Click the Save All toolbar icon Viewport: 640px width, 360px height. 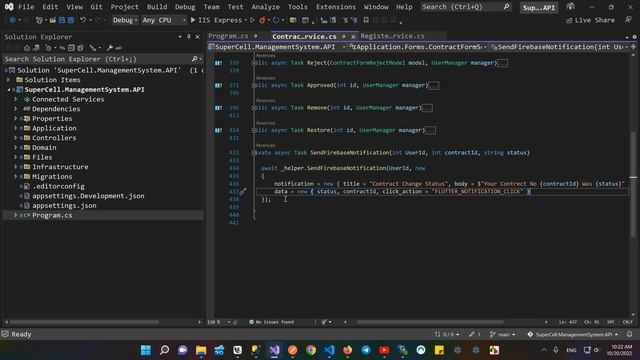point(71,20)
